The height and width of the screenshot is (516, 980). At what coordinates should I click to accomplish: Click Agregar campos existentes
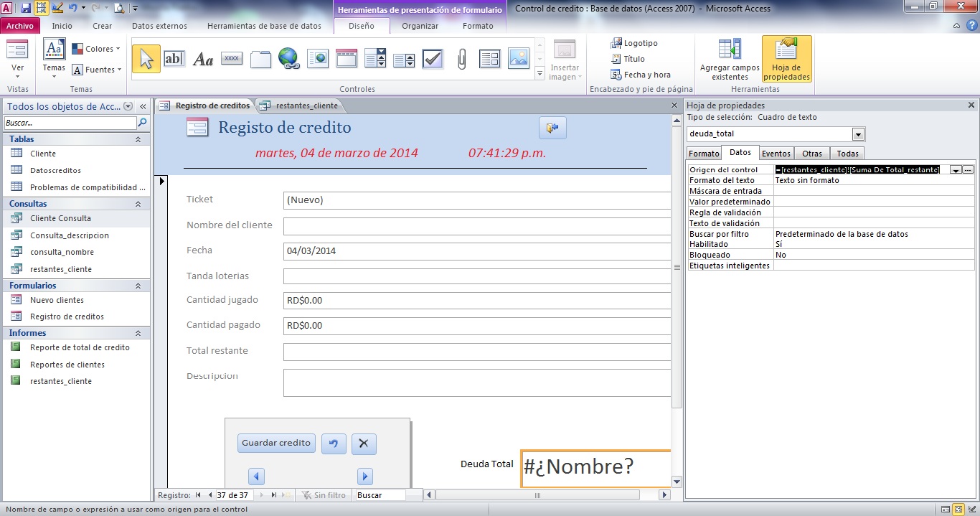tap(730, 60)
